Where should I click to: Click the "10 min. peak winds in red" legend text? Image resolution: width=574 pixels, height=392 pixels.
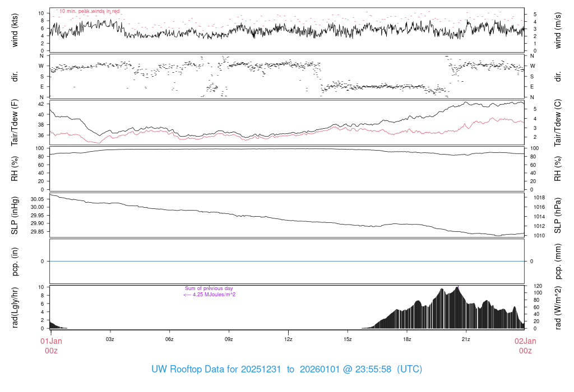(x=89, y=11)
